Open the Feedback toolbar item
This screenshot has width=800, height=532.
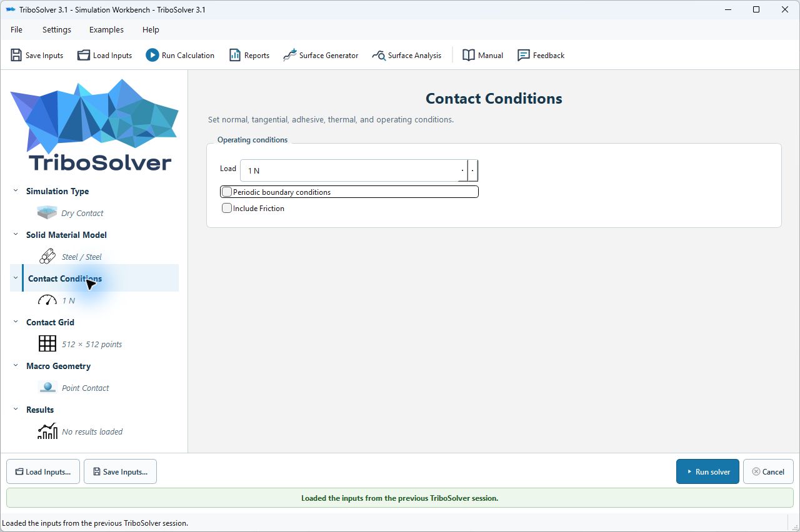pyautogui.click(x=541, y=56)
